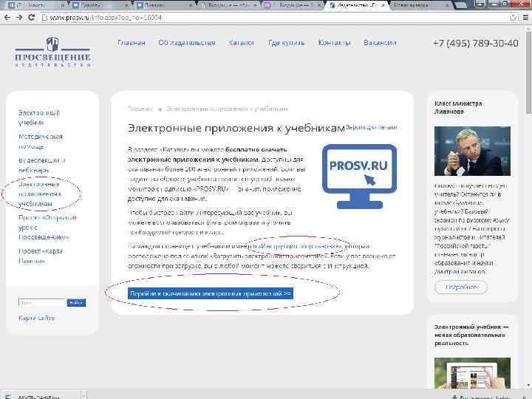Open the downloaded file in the download bar
The height and width of the screenshot is (399, 532).
(39, 396)
